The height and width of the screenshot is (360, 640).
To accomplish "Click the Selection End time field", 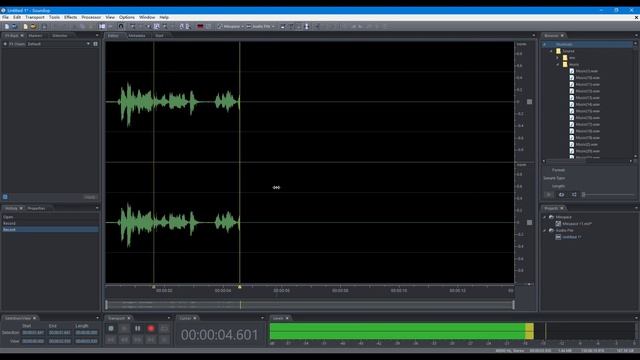I will [x=60, y=333].
